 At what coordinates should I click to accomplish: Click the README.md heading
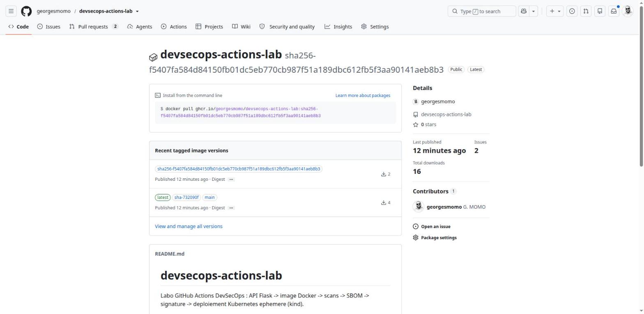(170, 254)
